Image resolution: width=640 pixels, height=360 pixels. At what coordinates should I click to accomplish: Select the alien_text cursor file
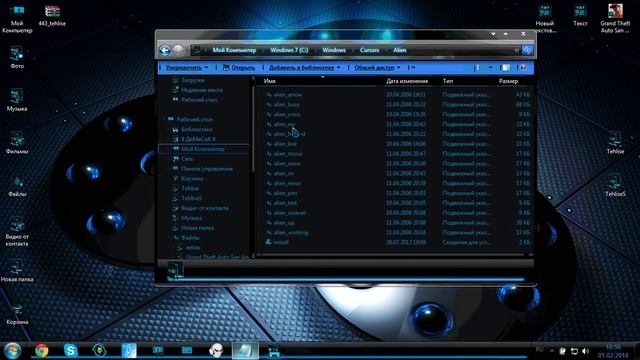coord(282,203)
